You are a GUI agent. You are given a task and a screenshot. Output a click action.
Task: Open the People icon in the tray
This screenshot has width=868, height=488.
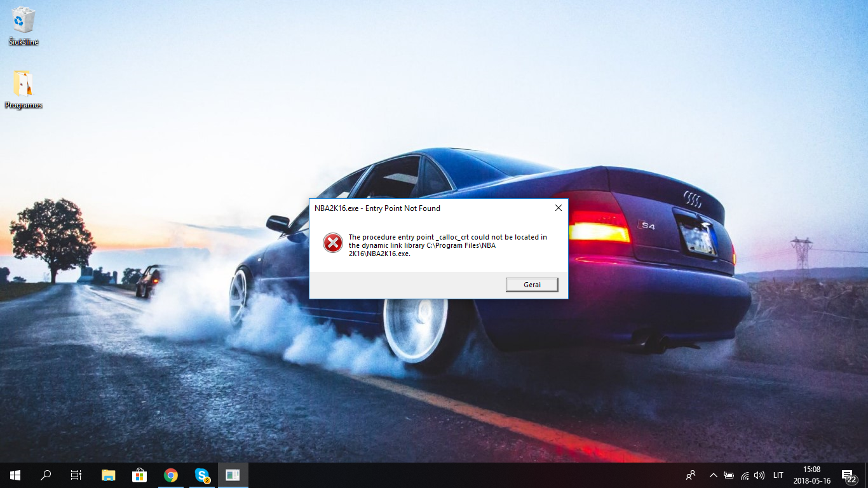691,475
